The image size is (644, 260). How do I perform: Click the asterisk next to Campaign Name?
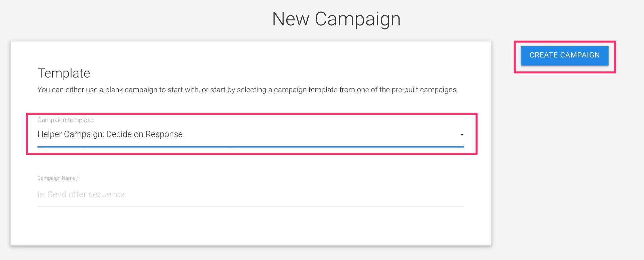(x=77, y=178)
